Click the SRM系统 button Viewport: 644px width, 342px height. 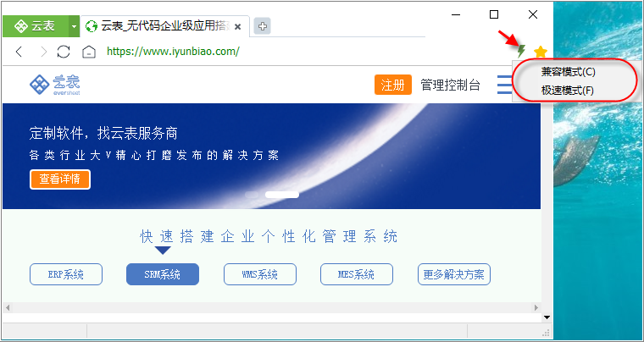click(163, 274)
